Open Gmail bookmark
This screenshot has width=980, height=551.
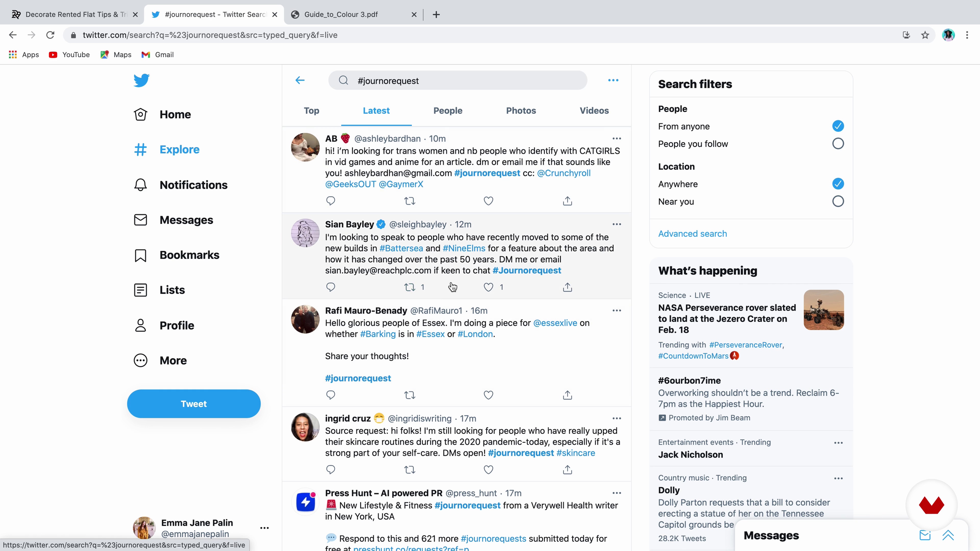[x=157, y=55]
